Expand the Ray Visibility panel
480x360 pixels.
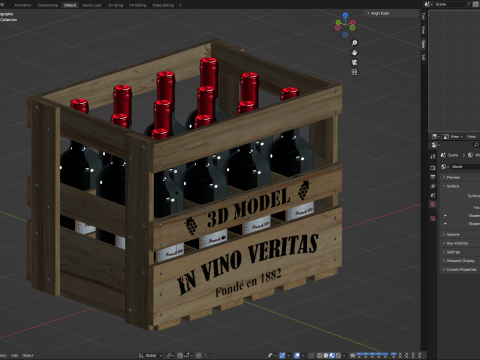coord(457,243)
